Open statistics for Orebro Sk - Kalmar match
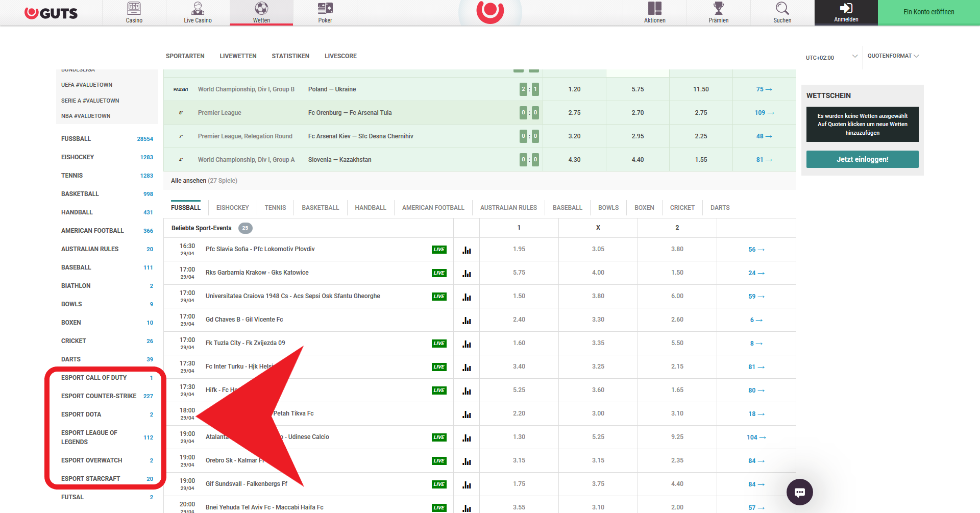 click(467, 461)
